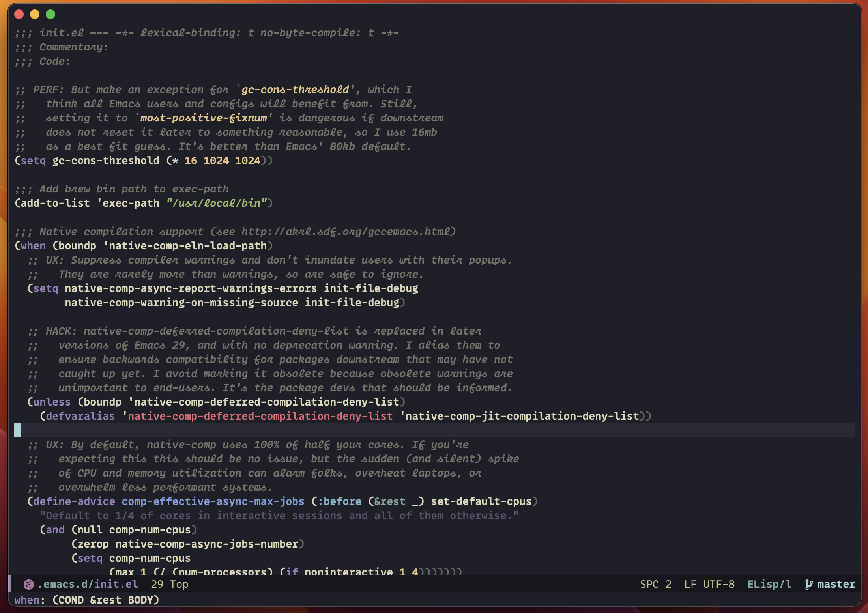868x613 pixels.
Task: Click 'native-comp-eln-load-path symbol
Action: click(185, 246)
